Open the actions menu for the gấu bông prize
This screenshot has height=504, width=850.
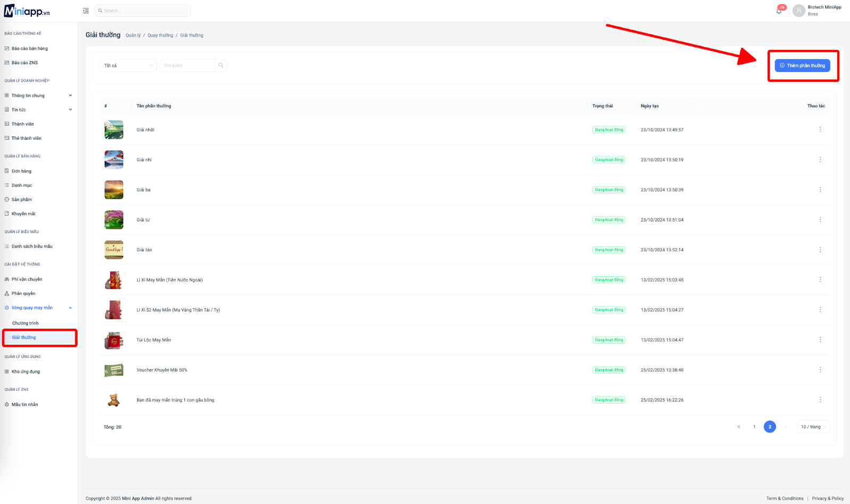[x=820, y=400]
